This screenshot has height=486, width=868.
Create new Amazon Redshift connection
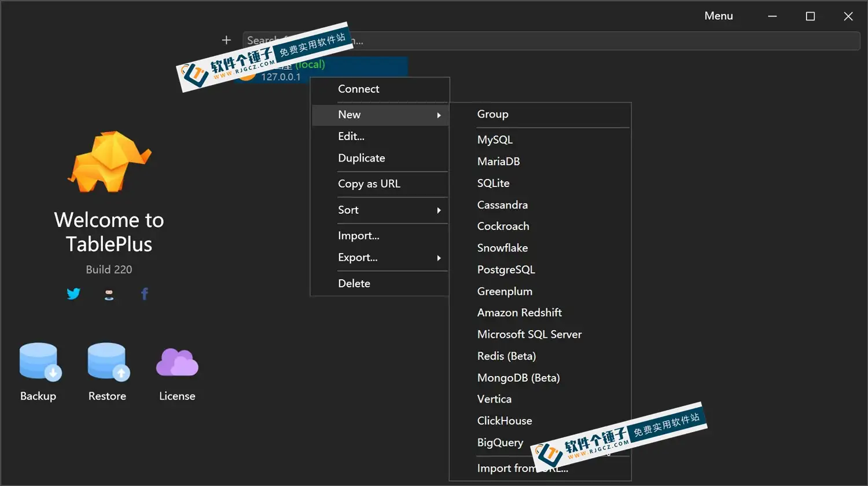pos(540,313)
